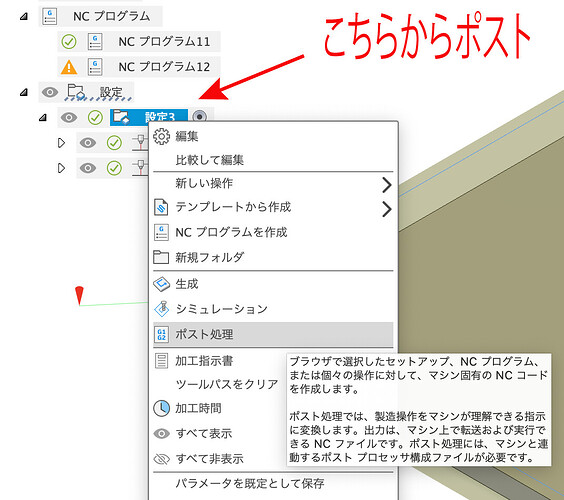Viewport: 564px width, 500px height.
Task: Click the G1 G2 ポスト処理 icon
Action: [162, 334]
